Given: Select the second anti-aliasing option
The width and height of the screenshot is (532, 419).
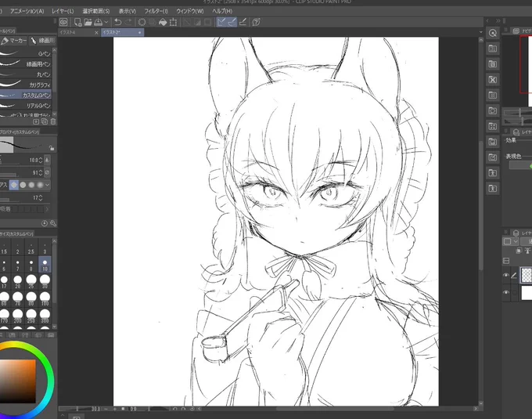Looking at the screenshot, I should 23,185.
